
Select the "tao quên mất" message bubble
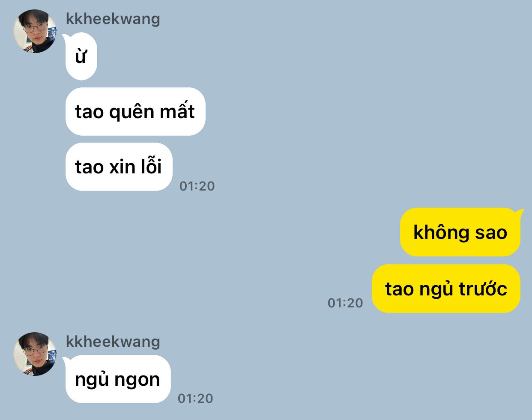[x=135, y=112]
